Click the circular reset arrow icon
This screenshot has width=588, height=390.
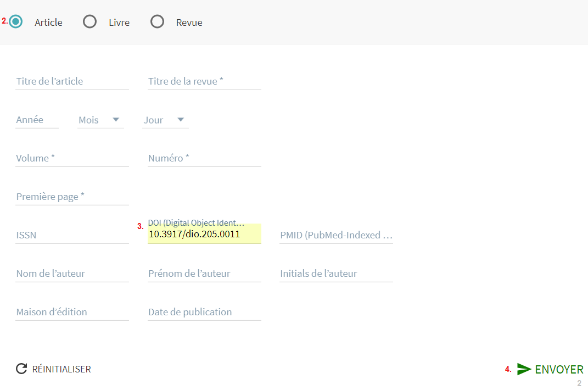[x=21, y=369]
